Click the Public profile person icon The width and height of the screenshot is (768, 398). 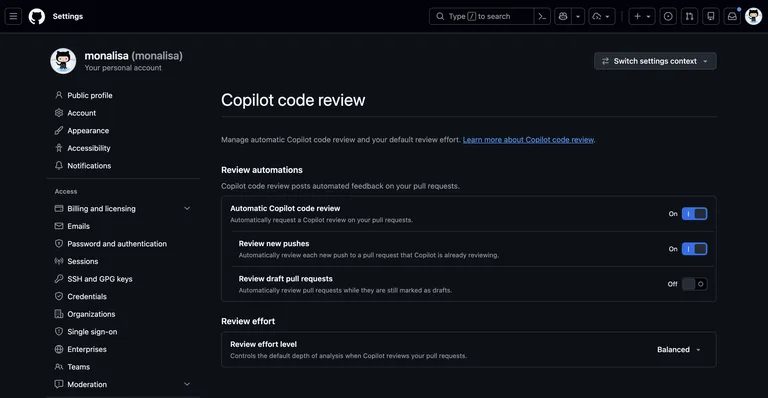click(59, 95)
